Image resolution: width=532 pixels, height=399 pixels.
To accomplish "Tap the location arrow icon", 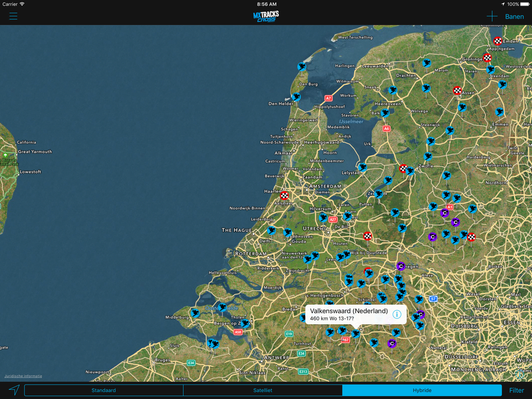I will coord(14,390).
